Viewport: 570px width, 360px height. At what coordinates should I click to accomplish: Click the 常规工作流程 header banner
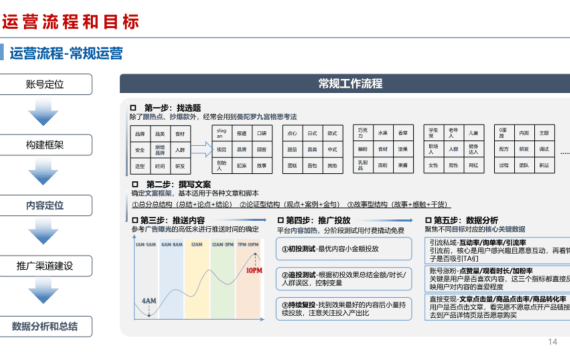345,84
